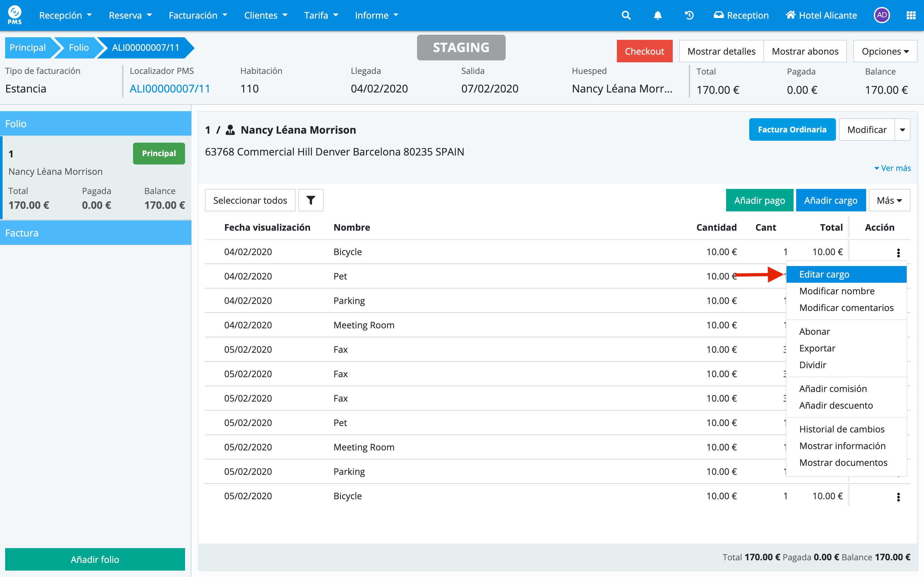
Task: Select Editar cargo from context menu
Action: [824, 274]
